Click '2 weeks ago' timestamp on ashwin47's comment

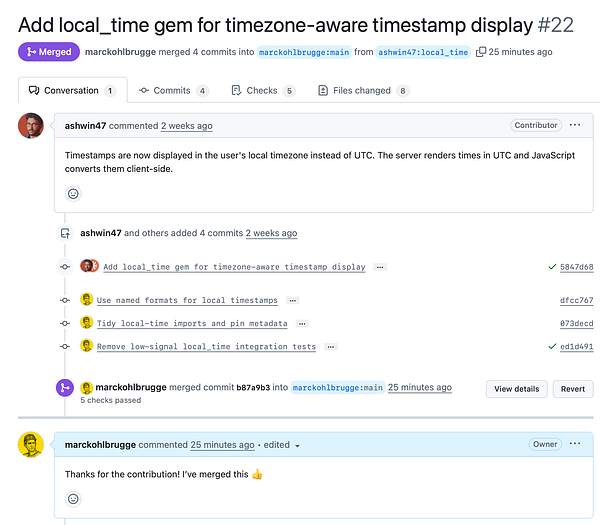187,126
